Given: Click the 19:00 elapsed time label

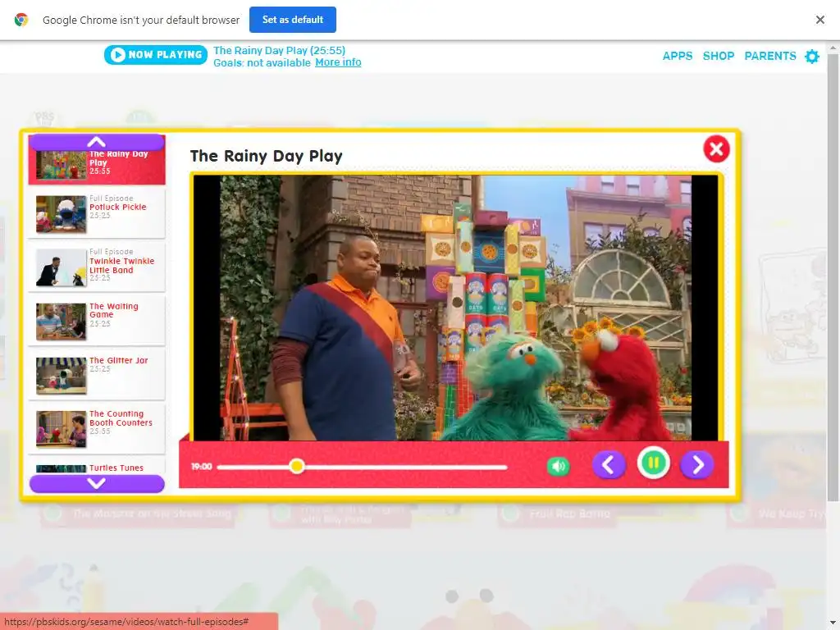Looking at the screenshot, I should 202,467.
